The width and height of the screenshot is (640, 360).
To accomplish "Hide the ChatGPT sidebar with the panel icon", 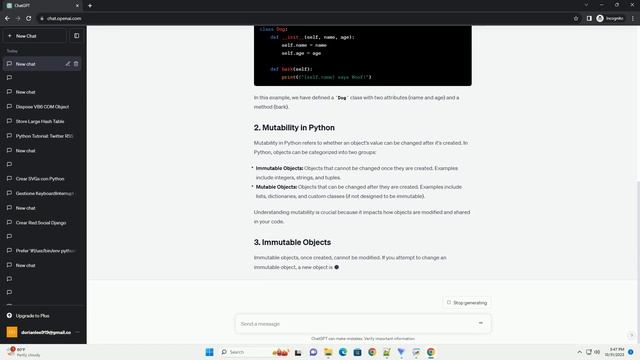I will pos(77,36).
